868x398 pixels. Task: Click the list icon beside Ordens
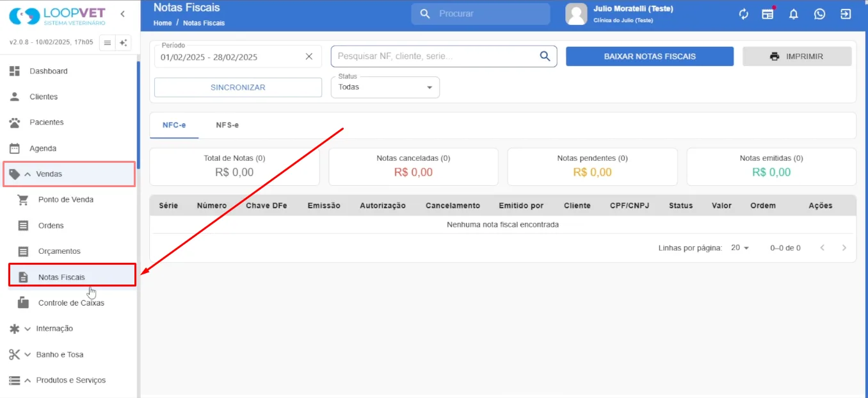[x=23, y=226]
